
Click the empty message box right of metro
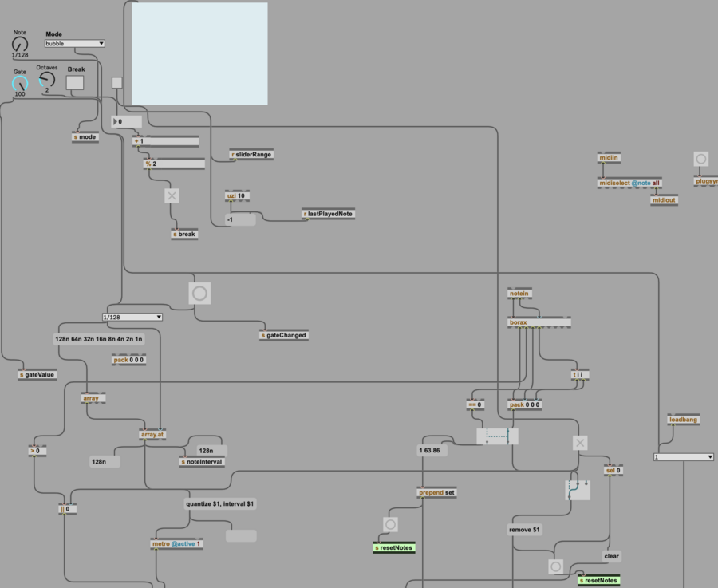point(241,536)
